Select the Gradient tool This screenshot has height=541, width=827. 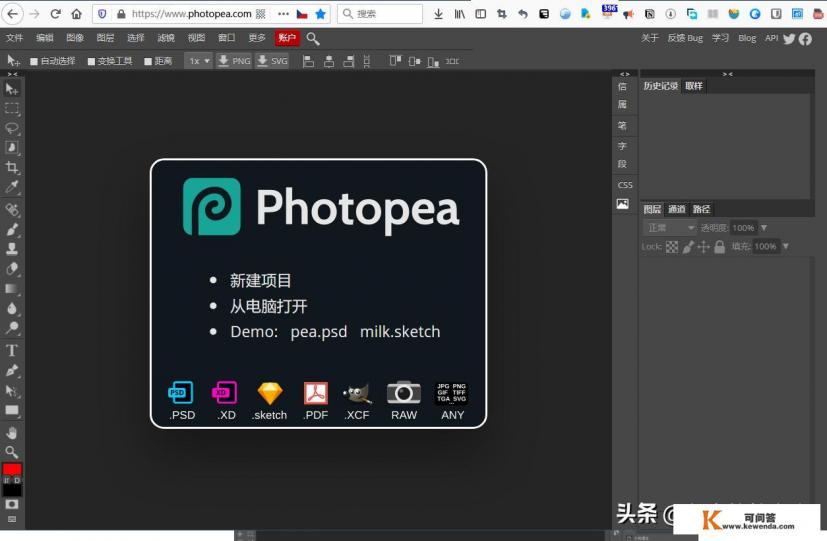click(x=12, y=289)
